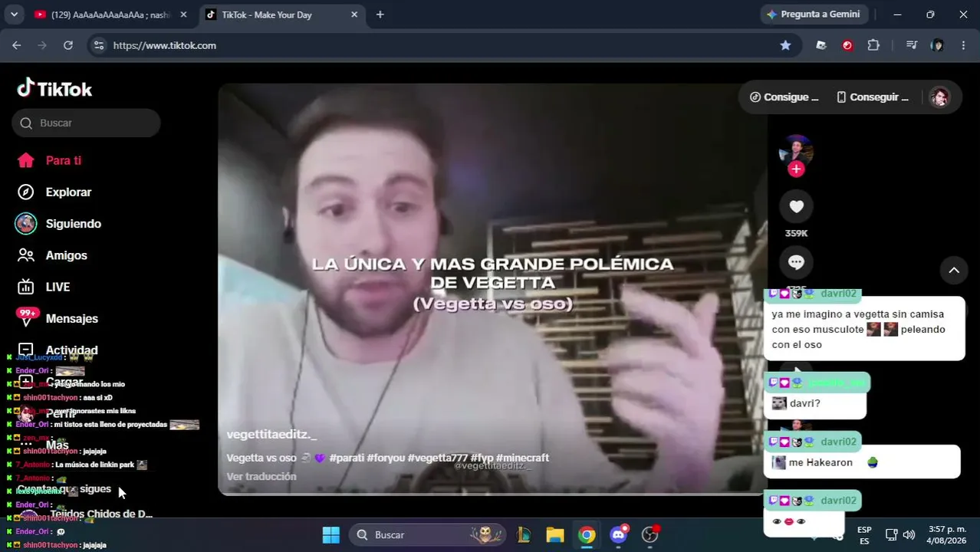
Task: Close the TikTok browser tab
Action: (354, 15)
